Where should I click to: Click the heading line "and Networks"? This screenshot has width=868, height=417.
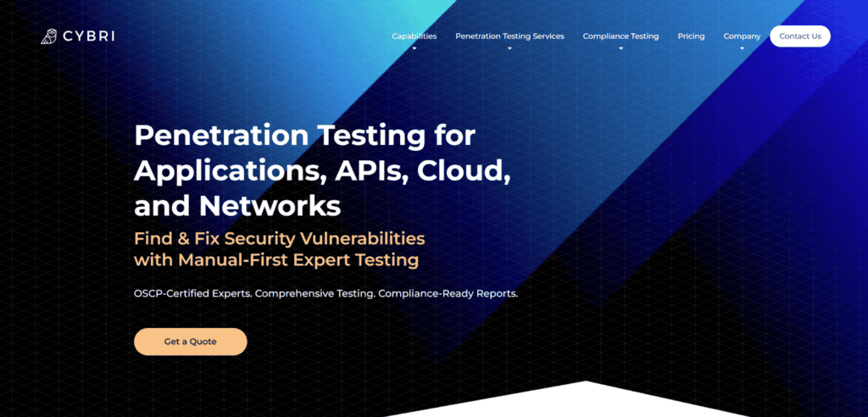[237, 206]
